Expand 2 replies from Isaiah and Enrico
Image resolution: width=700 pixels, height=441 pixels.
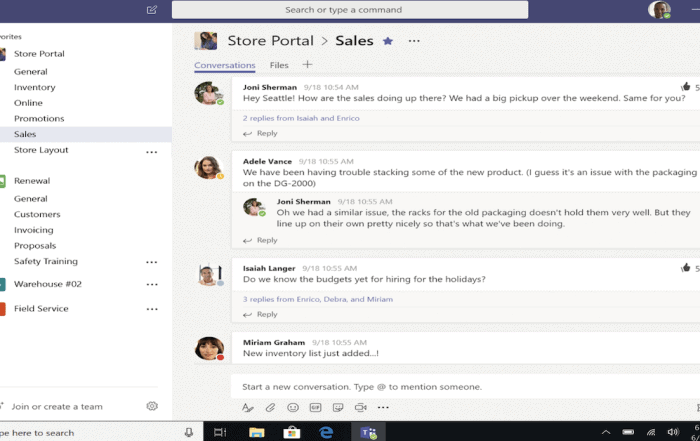301,118
